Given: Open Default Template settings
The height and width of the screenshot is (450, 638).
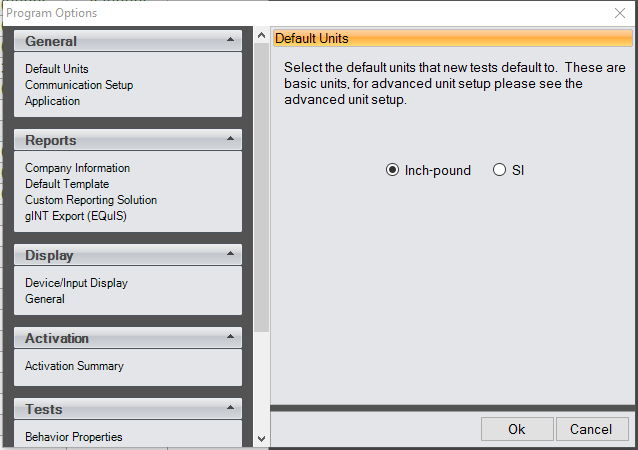Looking at the screenshot, I should 67,184.
